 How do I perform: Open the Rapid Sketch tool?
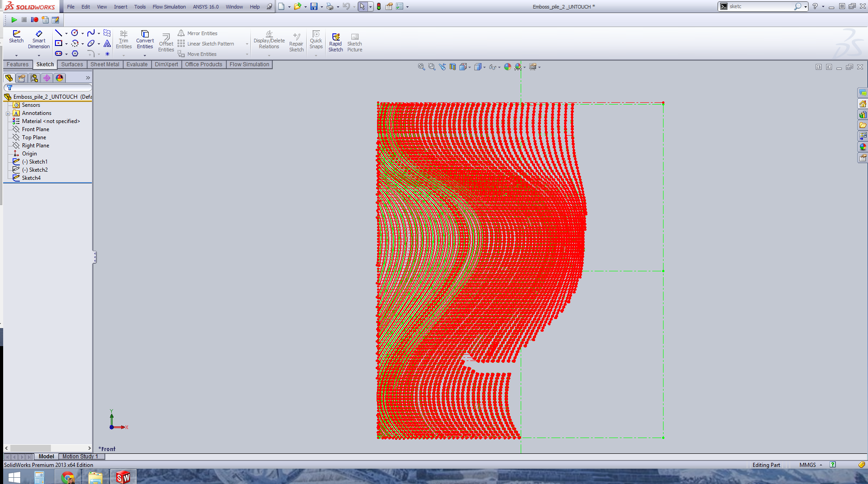point(336,43)
